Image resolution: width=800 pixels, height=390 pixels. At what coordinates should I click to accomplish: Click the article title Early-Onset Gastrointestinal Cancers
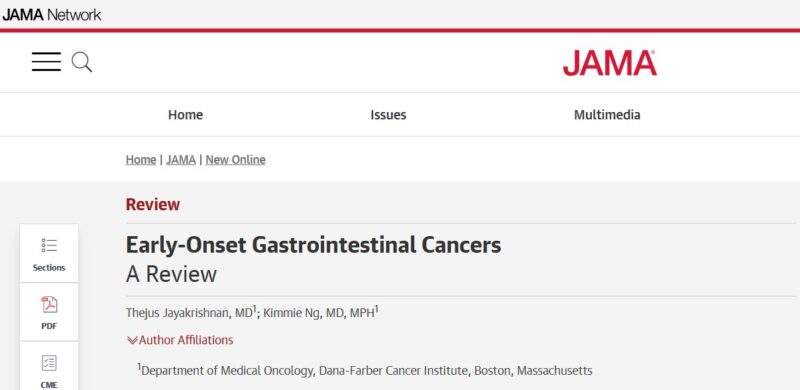tap(313, 245)
